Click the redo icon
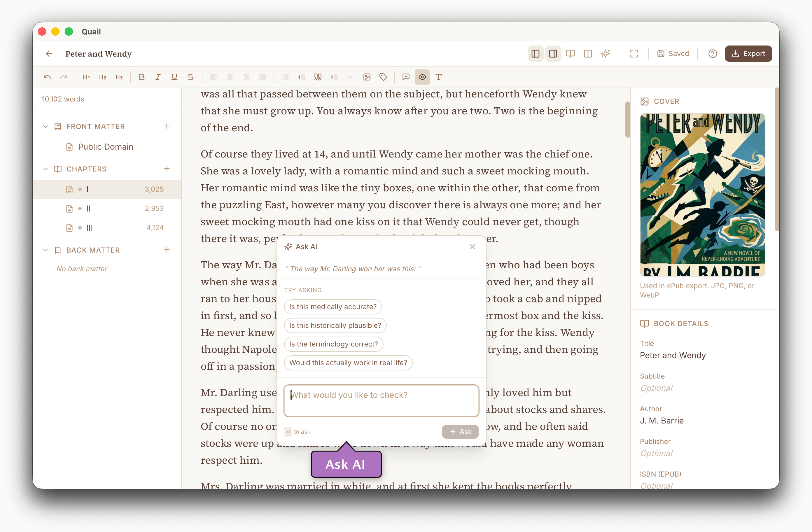 [x=64, y=77]
